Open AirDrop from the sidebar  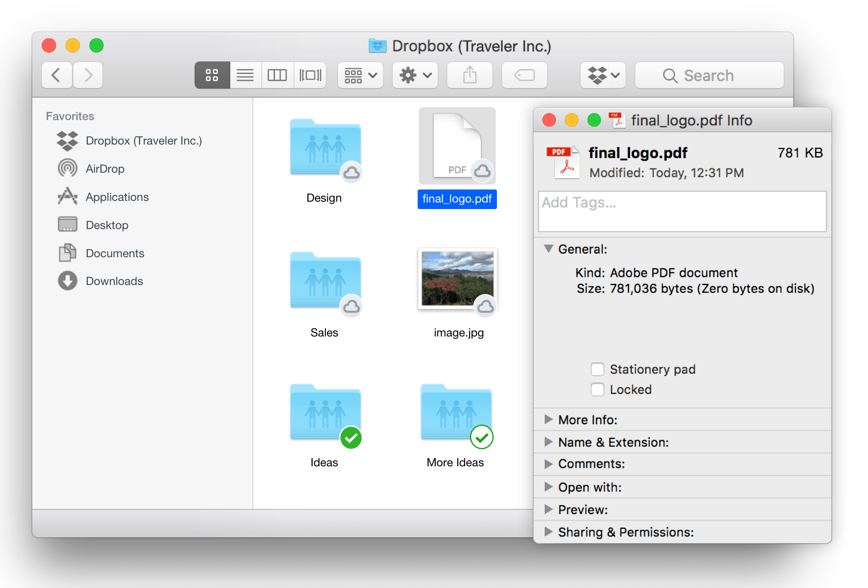tap(105, 168)
